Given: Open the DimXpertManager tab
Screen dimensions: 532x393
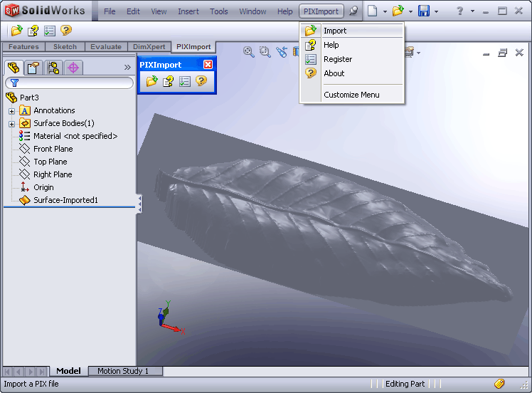Looking at the screenshot, I should pyautogui.click(x=73, y=68).
